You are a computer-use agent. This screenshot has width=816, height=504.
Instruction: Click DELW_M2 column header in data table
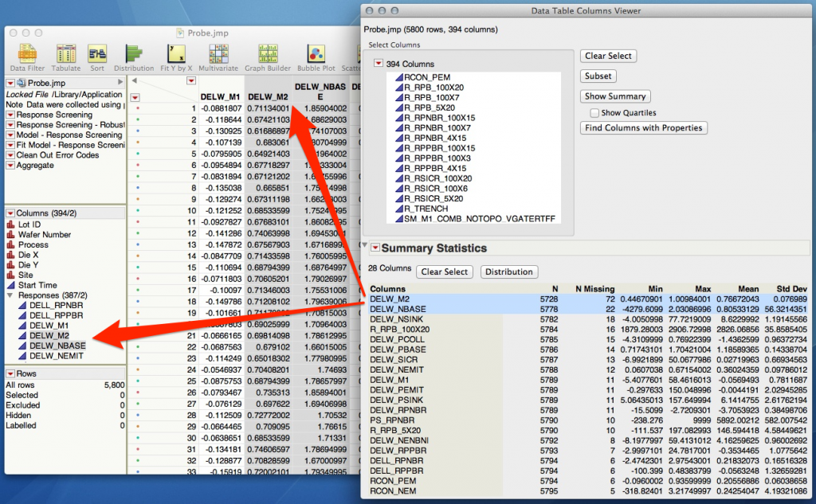(268, 97)
